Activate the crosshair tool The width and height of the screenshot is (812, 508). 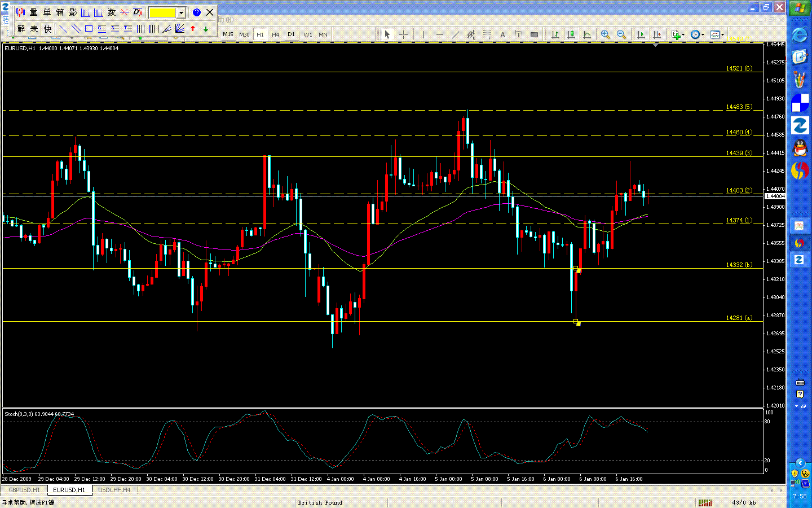404,34
